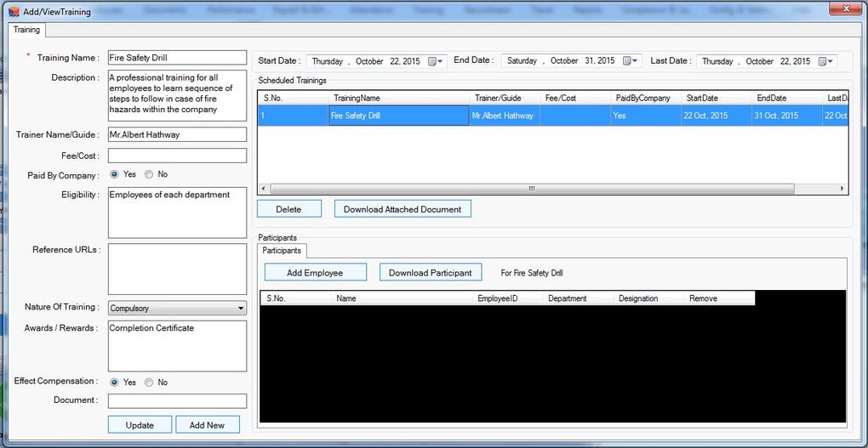Image resolution: width=868 pixels, height=448 pixels.
Task: Select No for Effect Compensation
Action: (148, 383)
